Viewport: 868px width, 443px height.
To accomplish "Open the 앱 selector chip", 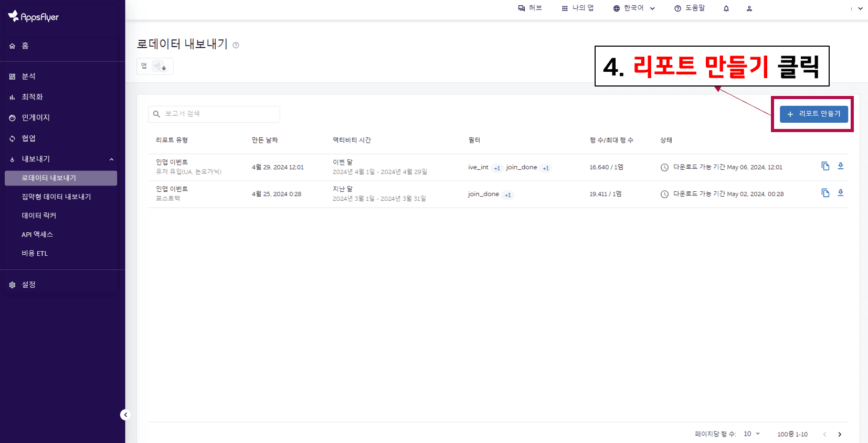I will coord(155,66).
